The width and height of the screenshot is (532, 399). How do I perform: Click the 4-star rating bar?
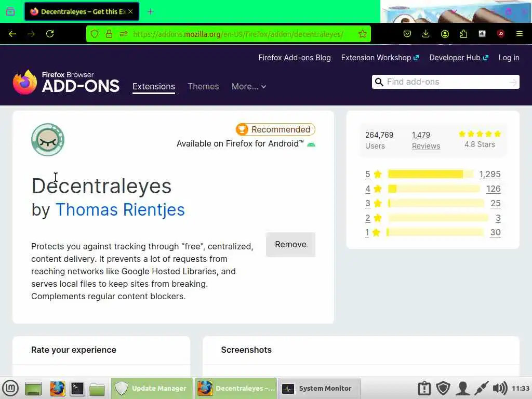click(x=434, y=189)
